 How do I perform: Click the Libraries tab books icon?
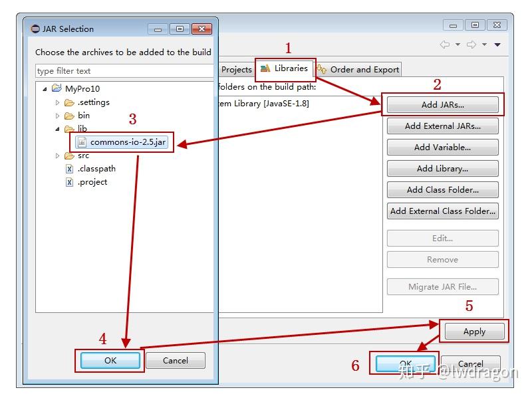click(x=265, y=68)
